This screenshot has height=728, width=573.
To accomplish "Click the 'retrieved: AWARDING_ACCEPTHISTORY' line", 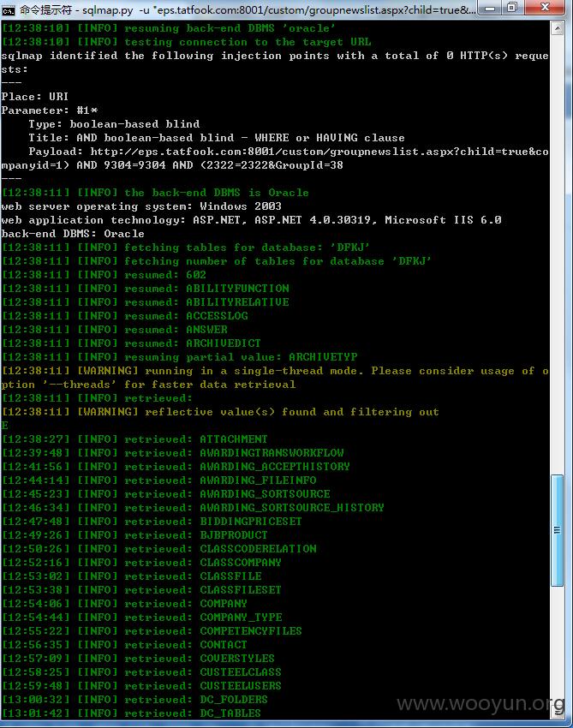I will tap(176, 467).
